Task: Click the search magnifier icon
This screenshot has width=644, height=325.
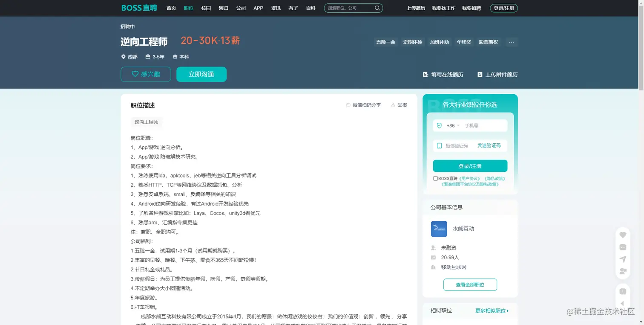Action: click(377, 8)
